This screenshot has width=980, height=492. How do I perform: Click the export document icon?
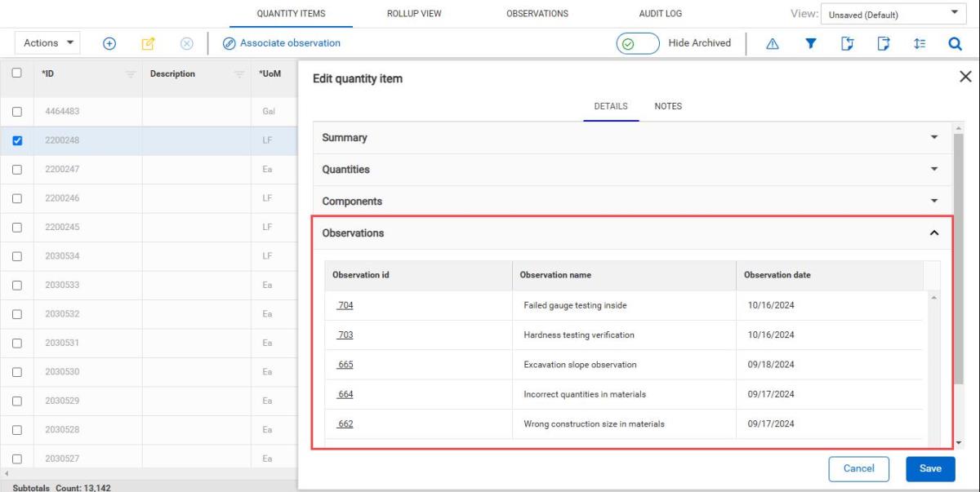[884, 44]
